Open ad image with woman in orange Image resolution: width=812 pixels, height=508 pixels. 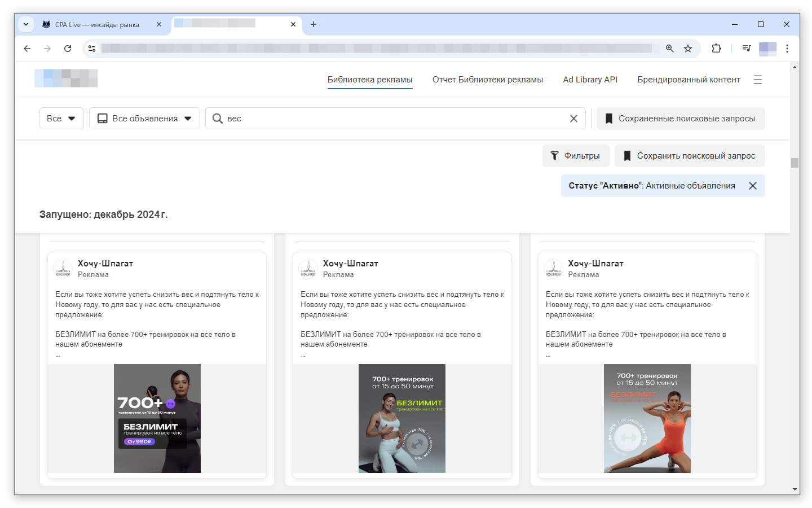point(647,418)
